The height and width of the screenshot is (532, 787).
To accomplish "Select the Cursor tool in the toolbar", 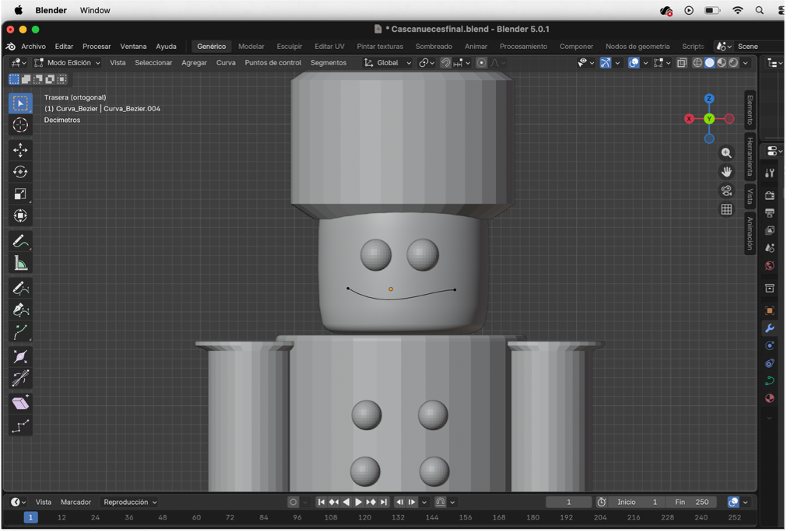I will point(20,125).
